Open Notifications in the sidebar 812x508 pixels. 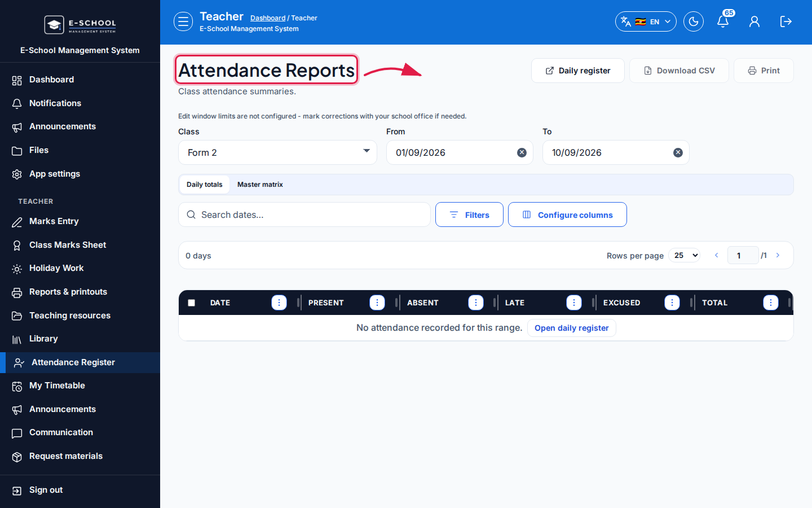(80, 103)
